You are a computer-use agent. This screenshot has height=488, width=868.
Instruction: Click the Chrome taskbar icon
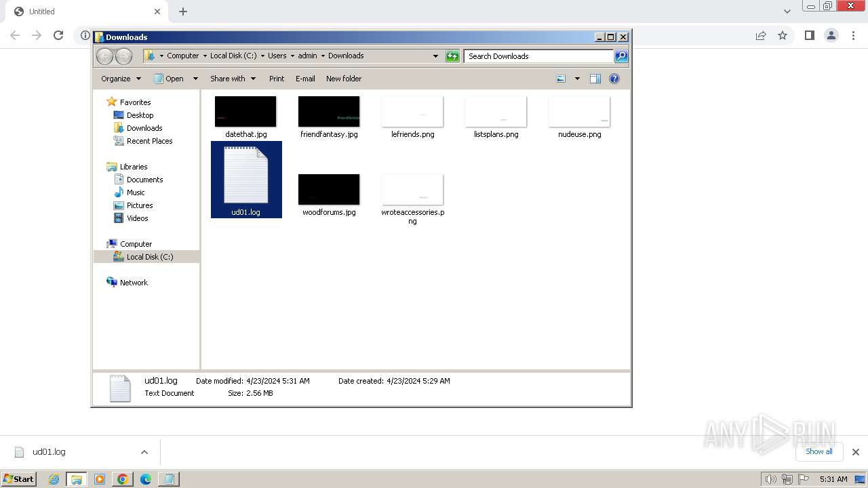[123, 479]
